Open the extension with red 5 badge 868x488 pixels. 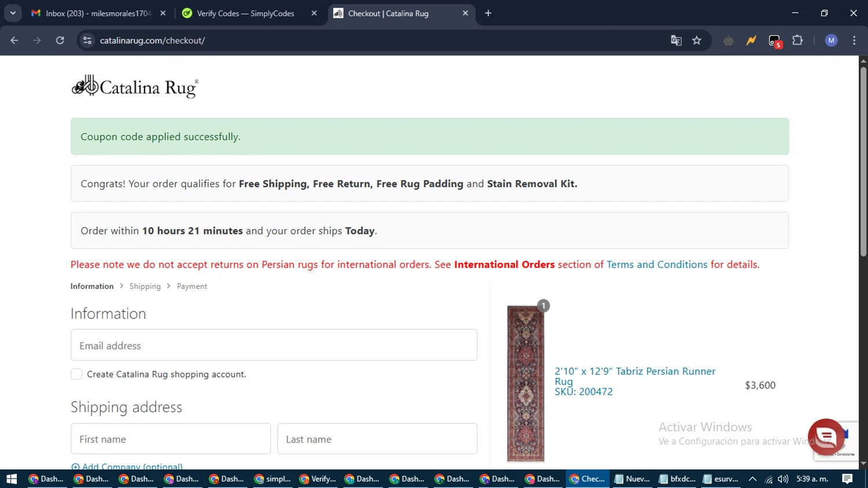click(775, 41)
